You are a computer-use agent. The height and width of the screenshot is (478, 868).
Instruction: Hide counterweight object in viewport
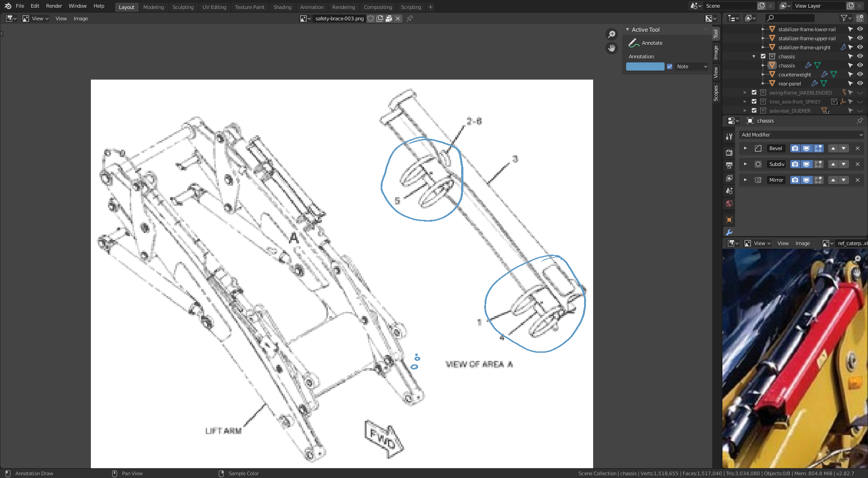coord(860,75)
